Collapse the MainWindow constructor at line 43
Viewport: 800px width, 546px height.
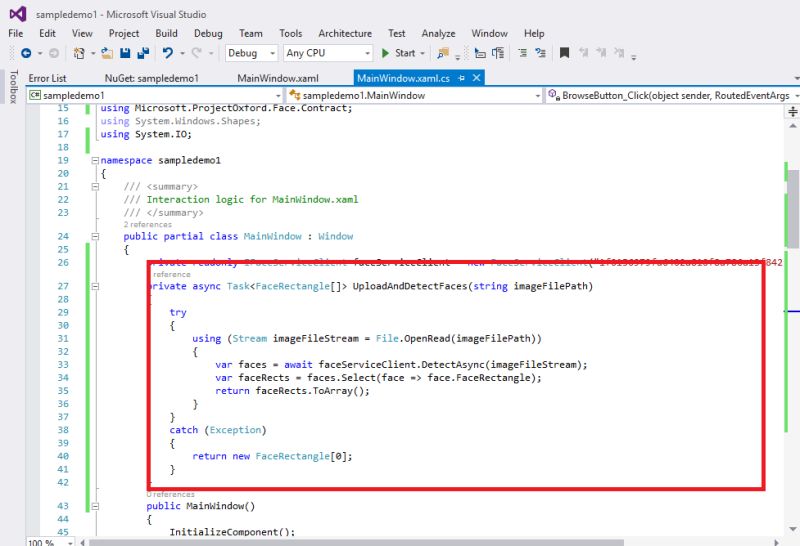coord(95,506)
